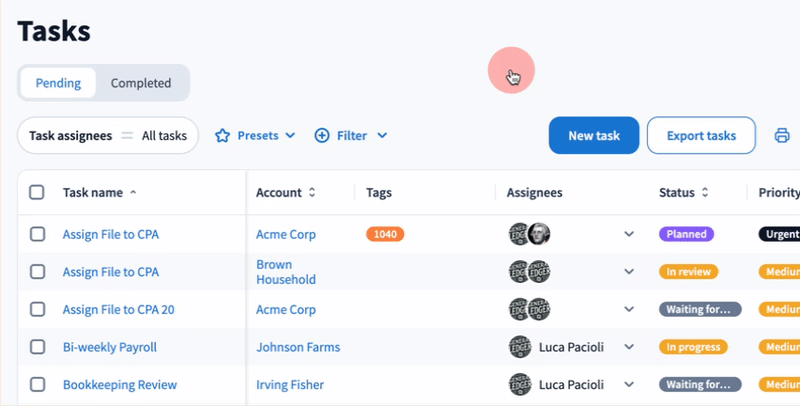Toggle the select-all tasks checkbox in header

click(x=37, y=192)
